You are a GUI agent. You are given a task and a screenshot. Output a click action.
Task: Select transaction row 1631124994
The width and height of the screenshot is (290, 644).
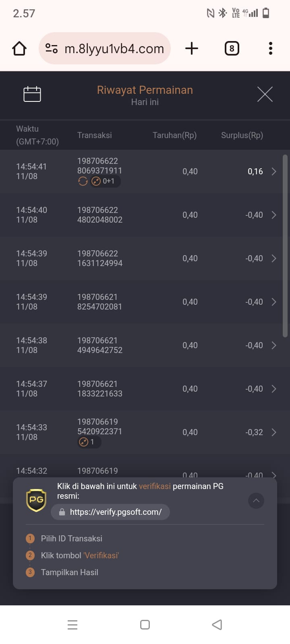click(145, 258)
